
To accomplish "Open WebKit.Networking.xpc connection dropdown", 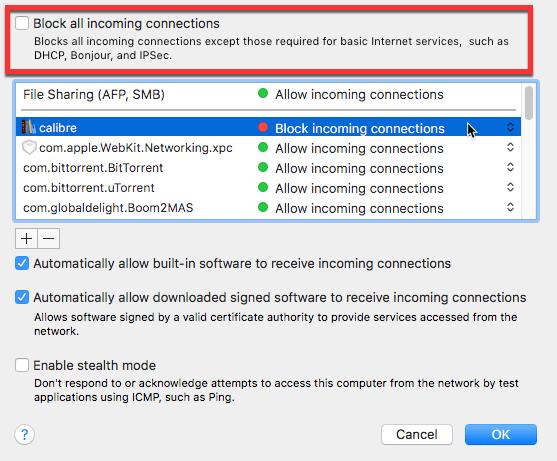I will coord(510,147).
